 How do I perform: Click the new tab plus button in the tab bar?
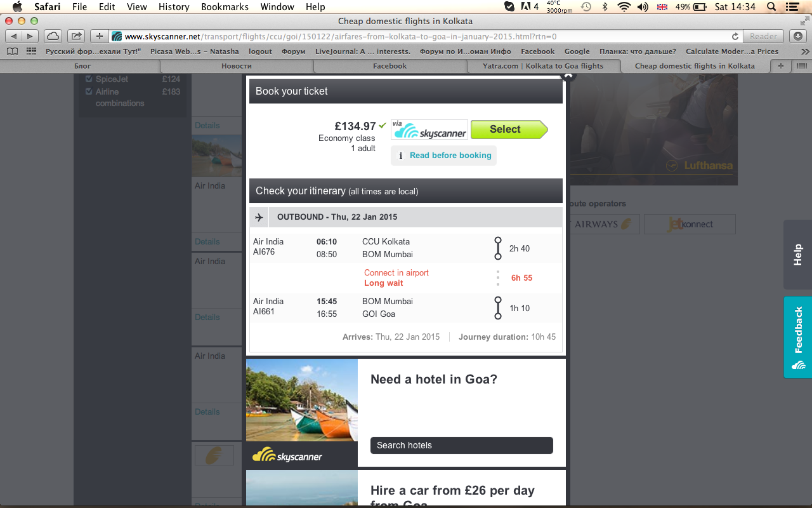[x=780, y=66]
